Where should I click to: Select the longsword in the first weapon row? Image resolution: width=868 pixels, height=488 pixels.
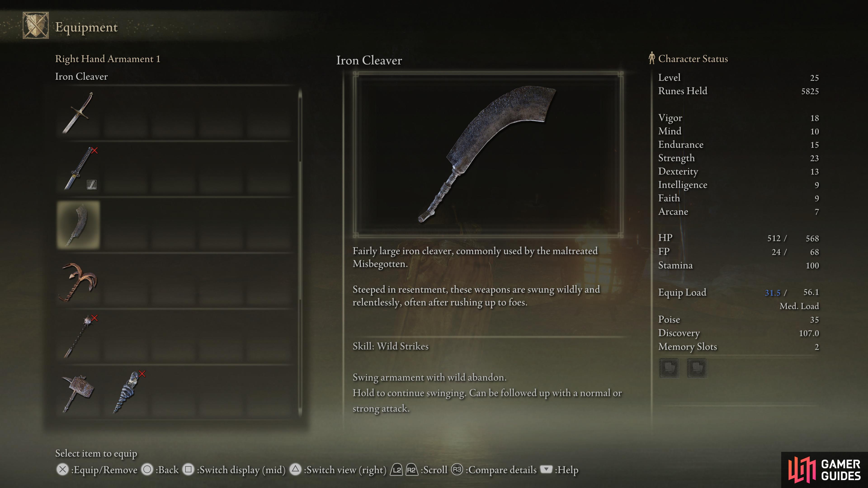[78, 113]
